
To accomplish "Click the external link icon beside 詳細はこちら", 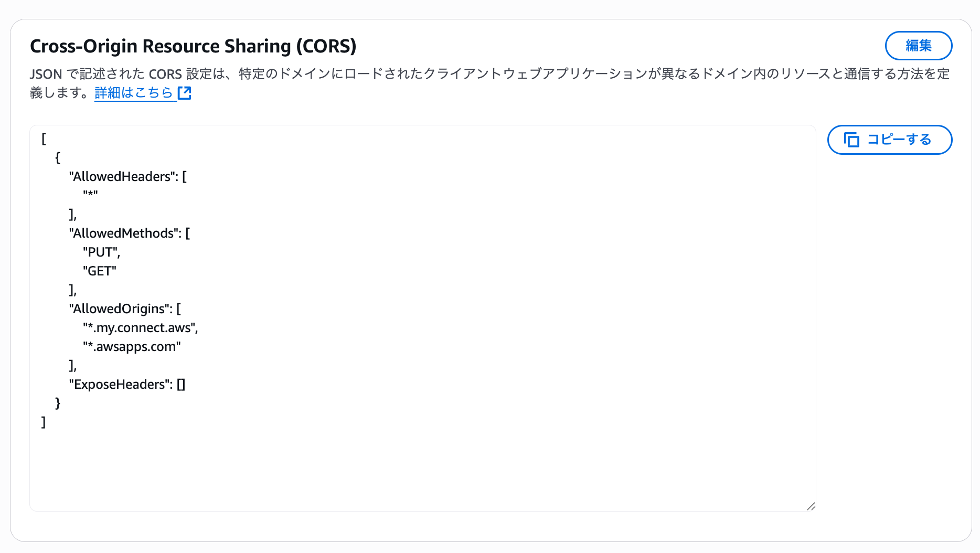I will pyautogui.click(x=185, y=93).
